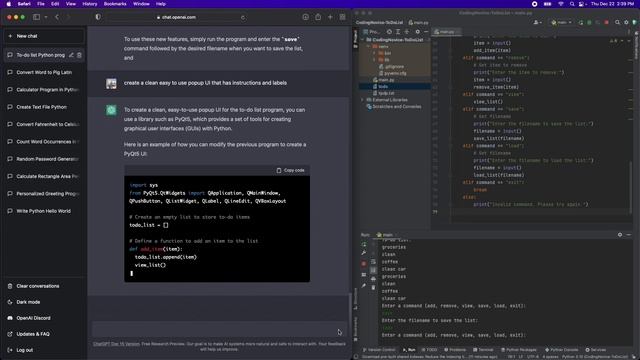
Task: Open the Safari share menu
Action: tap(318, 17)
